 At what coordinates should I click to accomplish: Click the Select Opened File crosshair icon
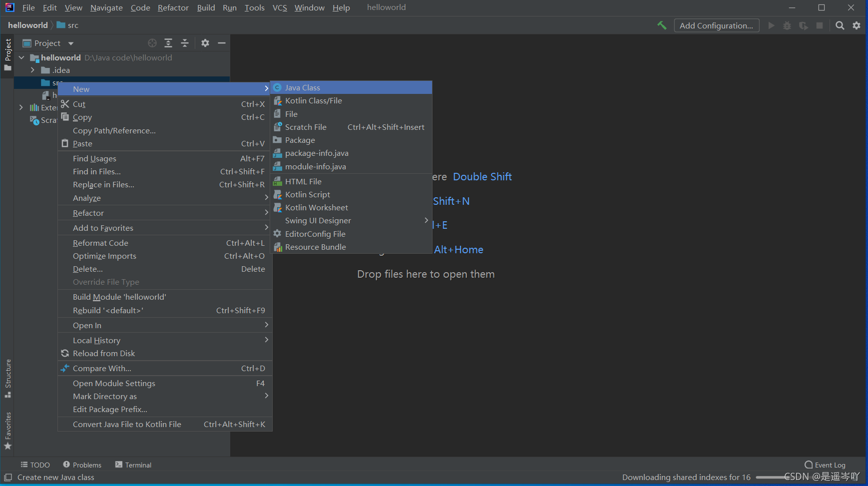tap(152, 43)
